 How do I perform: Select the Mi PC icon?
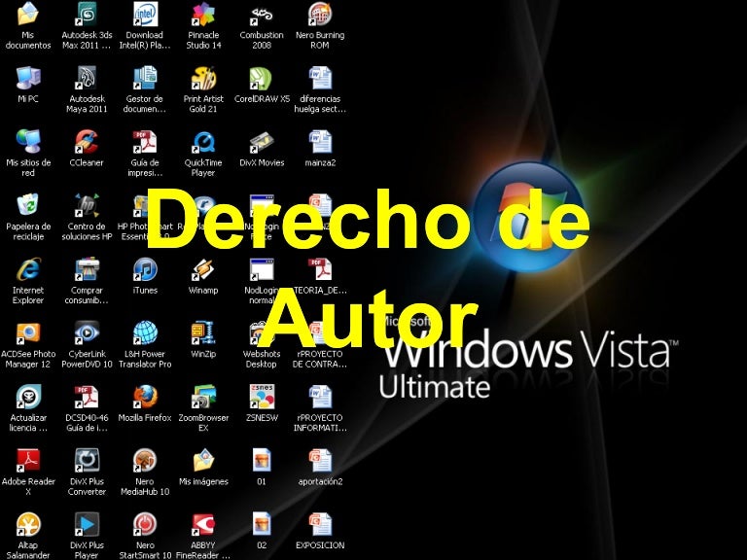pyautogui.click(x=28, y=78)
